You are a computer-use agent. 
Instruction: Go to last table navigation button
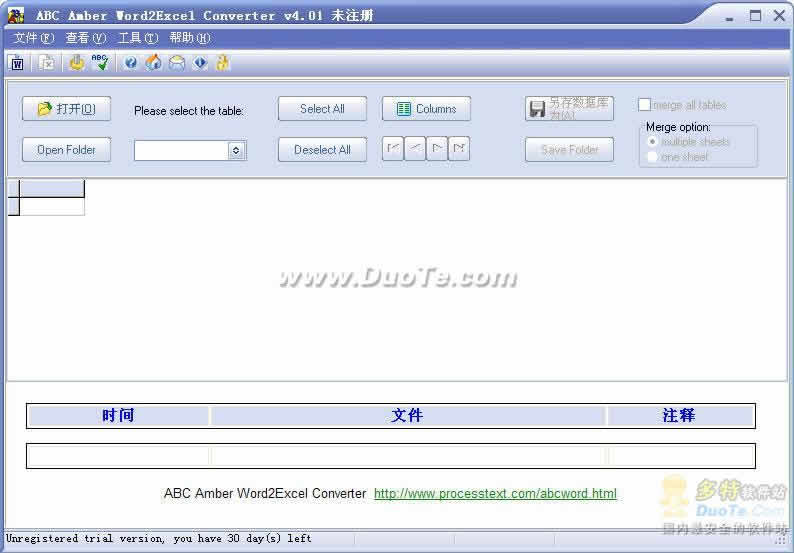click(x=459, y=149)
